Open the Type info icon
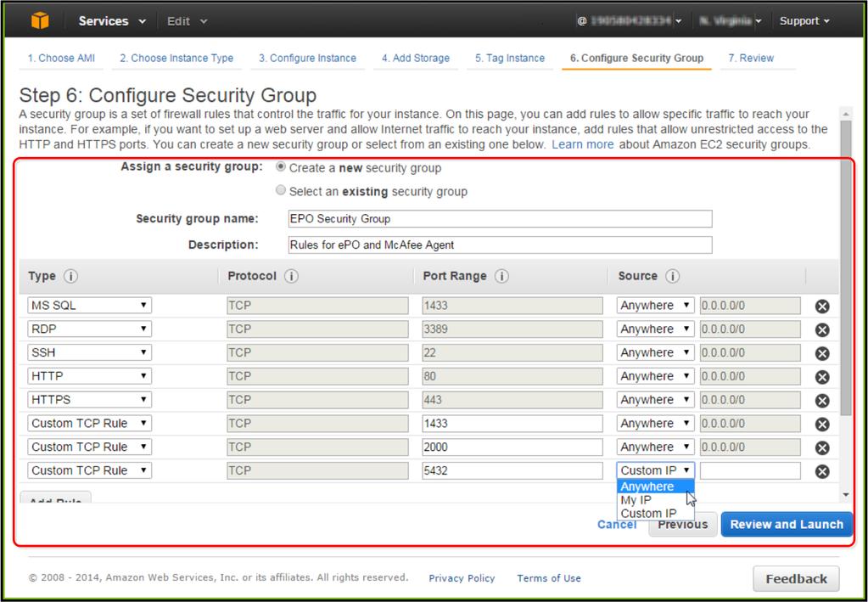868x602 pixels. (x=70, y=276)
